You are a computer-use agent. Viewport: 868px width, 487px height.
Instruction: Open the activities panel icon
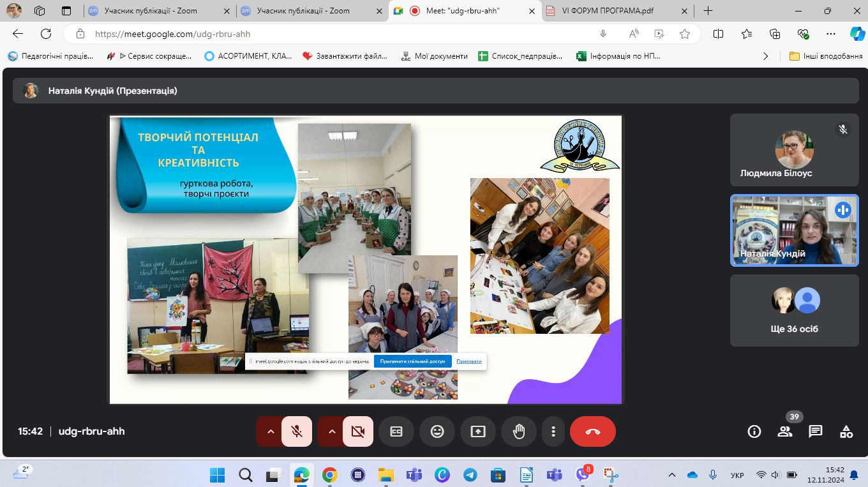click(x=846, y=431)
